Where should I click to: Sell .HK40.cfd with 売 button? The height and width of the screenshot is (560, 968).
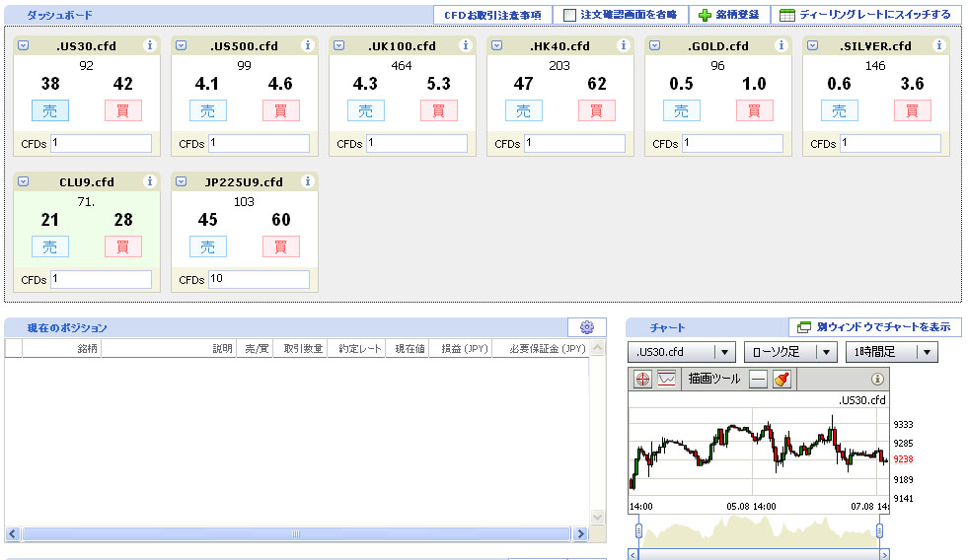(524, 110)
